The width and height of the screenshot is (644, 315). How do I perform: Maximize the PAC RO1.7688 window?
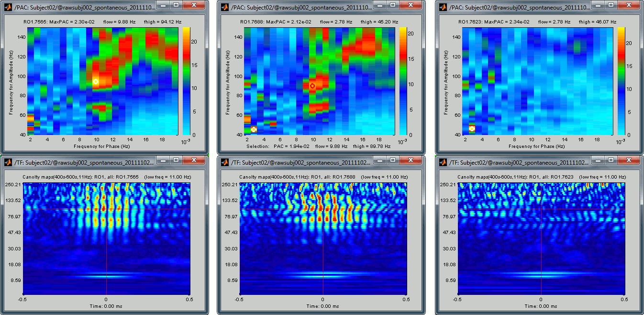coord(392,5)
